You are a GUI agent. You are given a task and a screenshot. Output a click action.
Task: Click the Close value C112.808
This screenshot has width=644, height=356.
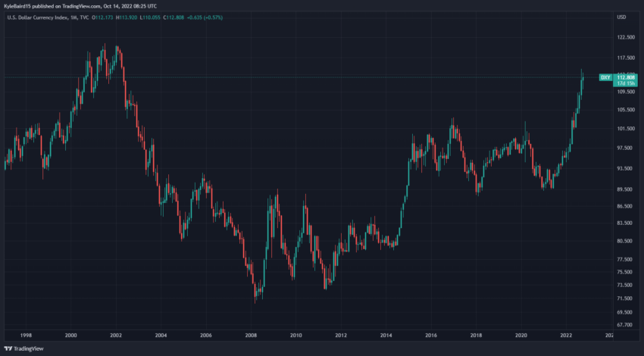pyautogui.click(x=174, y=17)
